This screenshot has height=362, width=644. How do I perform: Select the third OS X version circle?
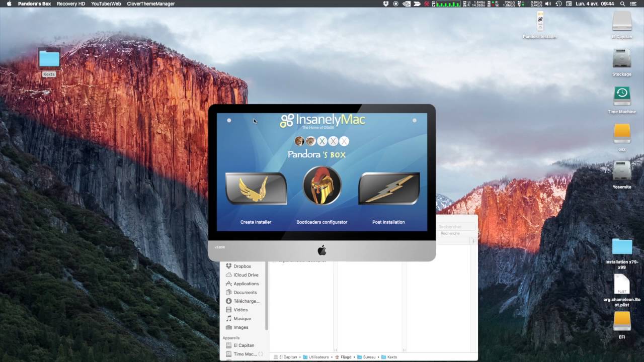click(322, 141)
